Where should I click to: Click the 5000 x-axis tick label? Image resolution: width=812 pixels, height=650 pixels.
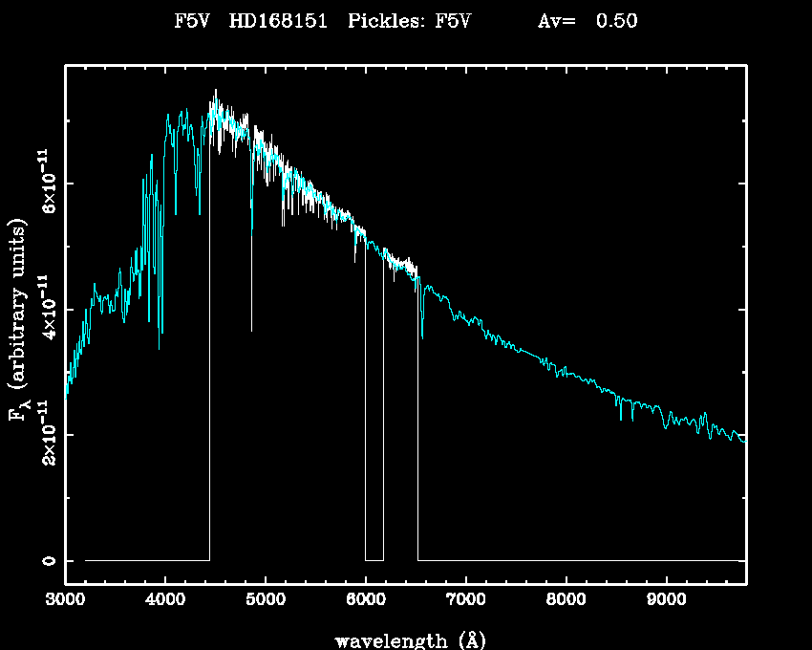tap(266, 602)
